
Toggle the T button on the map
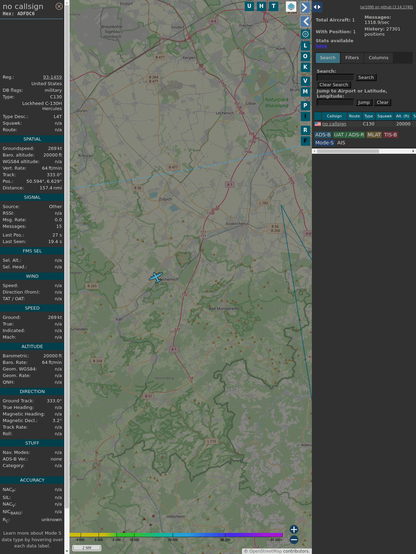pos(273,6)
